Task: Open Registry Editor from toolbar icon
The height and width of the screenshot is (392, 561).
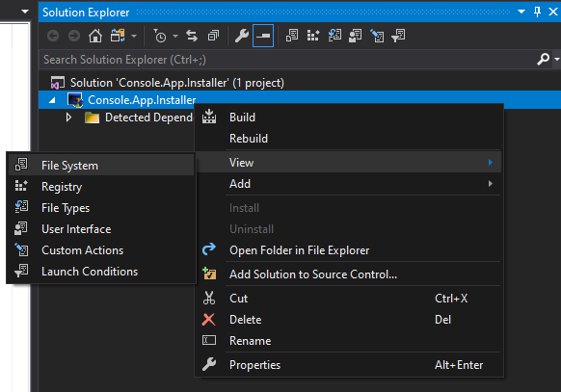Action: coord(313,36)
